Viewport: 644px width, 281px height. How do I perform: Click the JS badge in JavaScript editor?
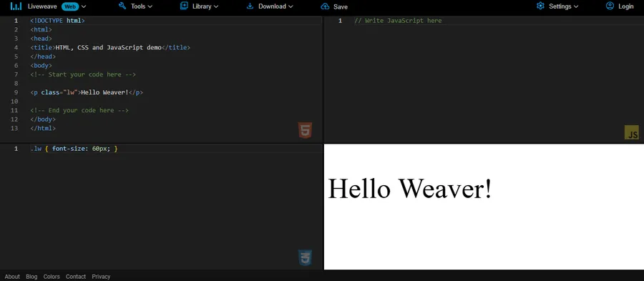point(632,132)
